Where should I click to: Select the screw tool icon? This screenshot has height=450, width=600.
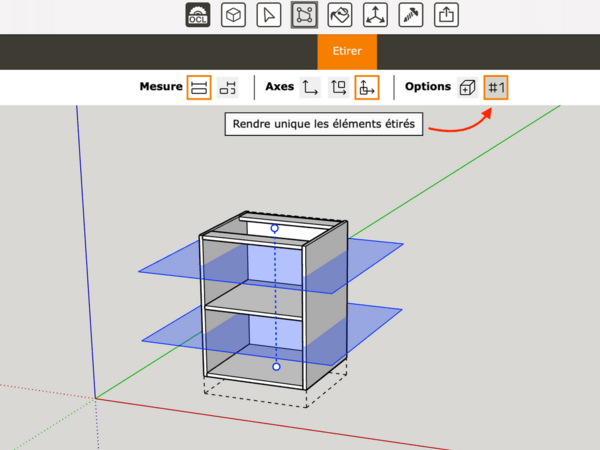tap(410, 15)
